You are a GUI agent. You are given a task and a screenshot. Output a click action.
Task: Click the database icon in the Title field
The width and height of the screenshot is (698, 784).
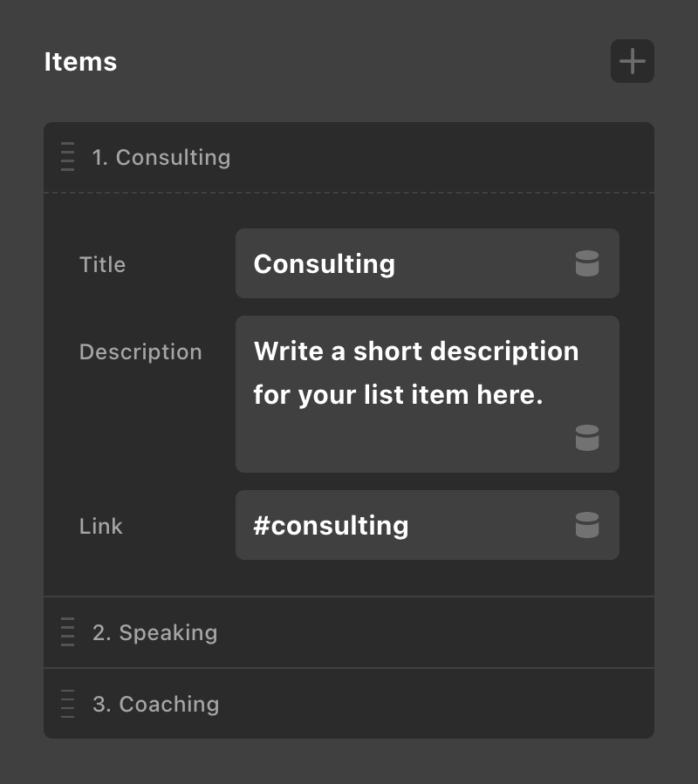[587, 263]
